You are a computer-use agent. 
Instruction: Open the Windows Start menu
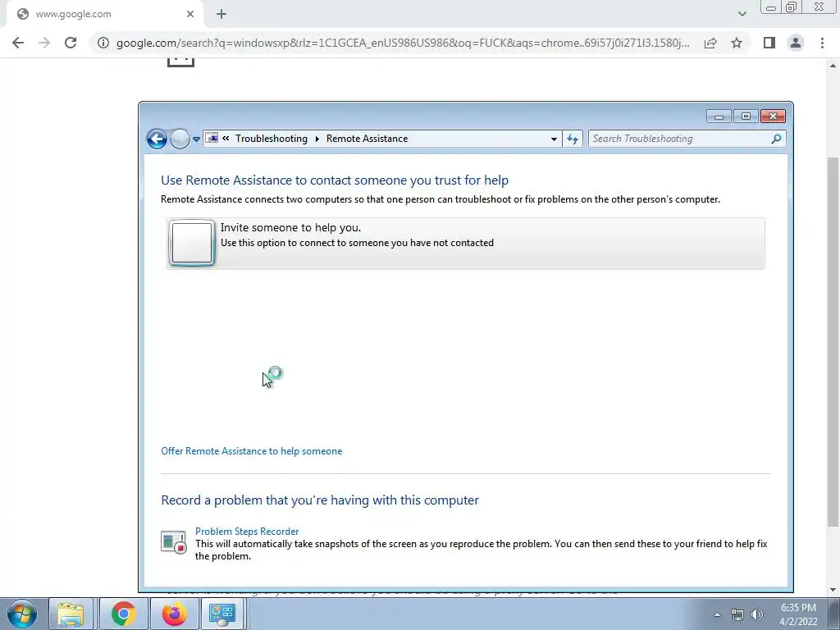(22, 614)
